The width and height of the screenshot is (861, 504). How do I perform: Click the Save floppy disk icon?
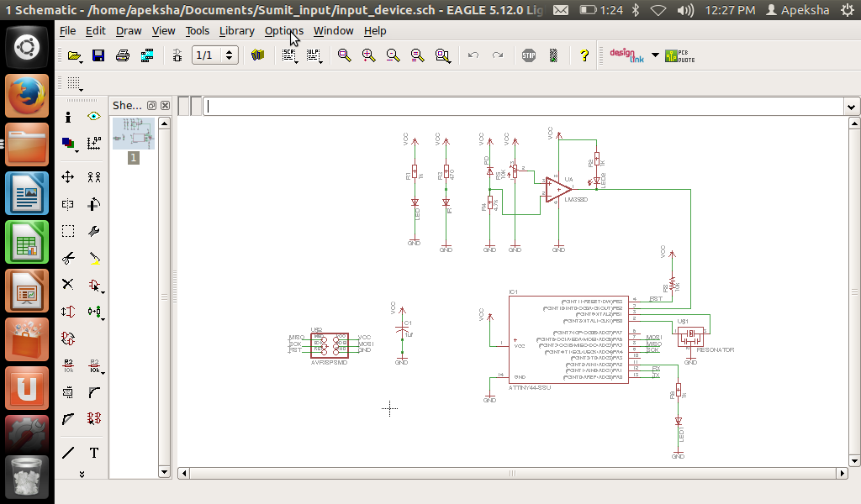click(x=98, y=55)
